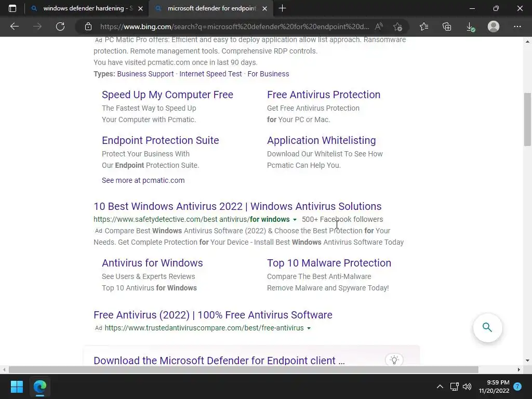Click the address bar URL field

pyautogui.click(x=234, y=26)
